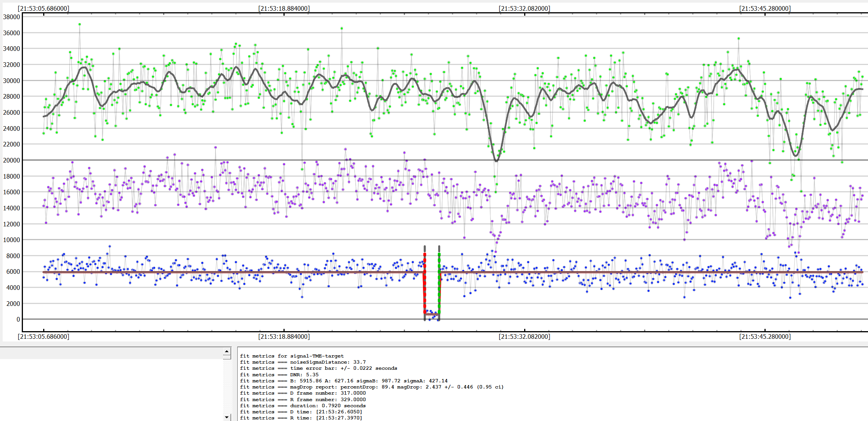868x421 pixels.
Task: Click the y-axis label 38000
Action: pos(11,17)
